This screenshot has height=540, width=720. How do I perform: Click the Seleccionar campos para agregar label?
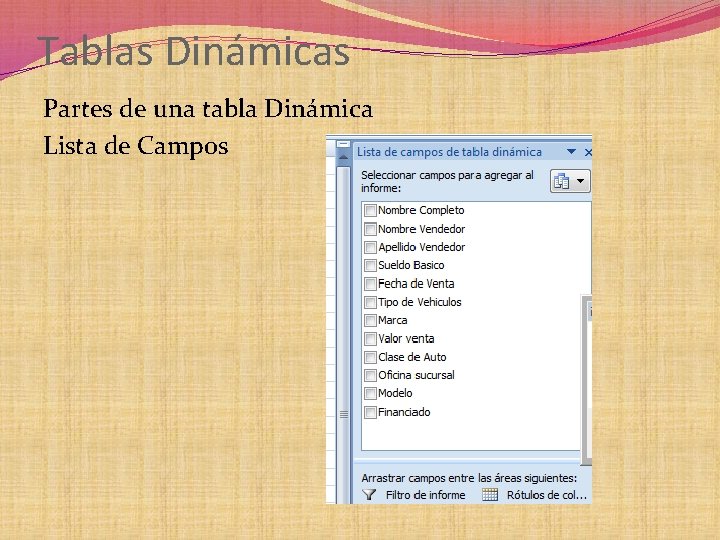447,181
